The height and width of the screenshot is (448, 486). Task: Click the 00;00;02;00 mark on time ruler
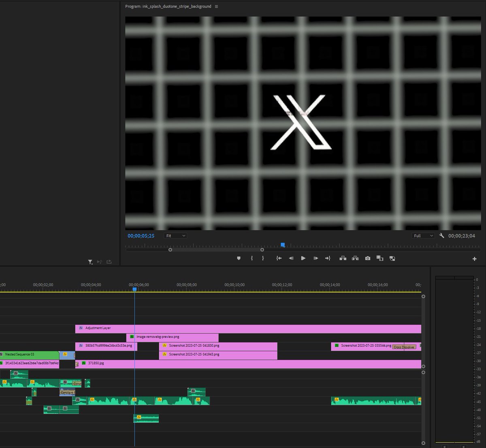43,285
